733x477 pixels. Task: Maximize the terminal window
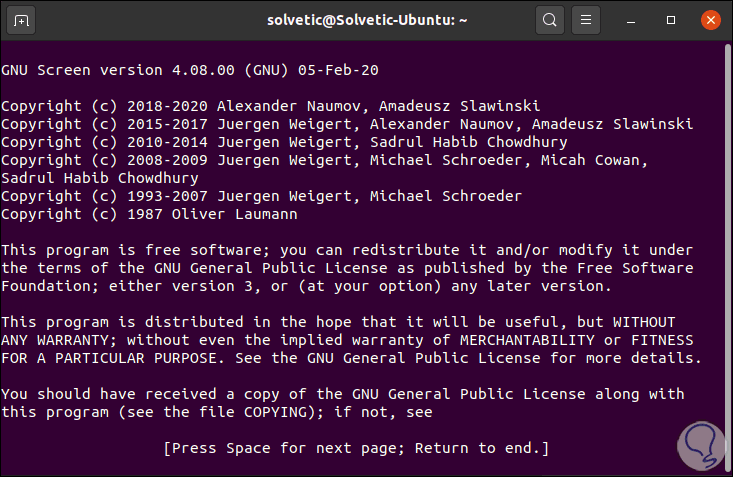(671, 21)
